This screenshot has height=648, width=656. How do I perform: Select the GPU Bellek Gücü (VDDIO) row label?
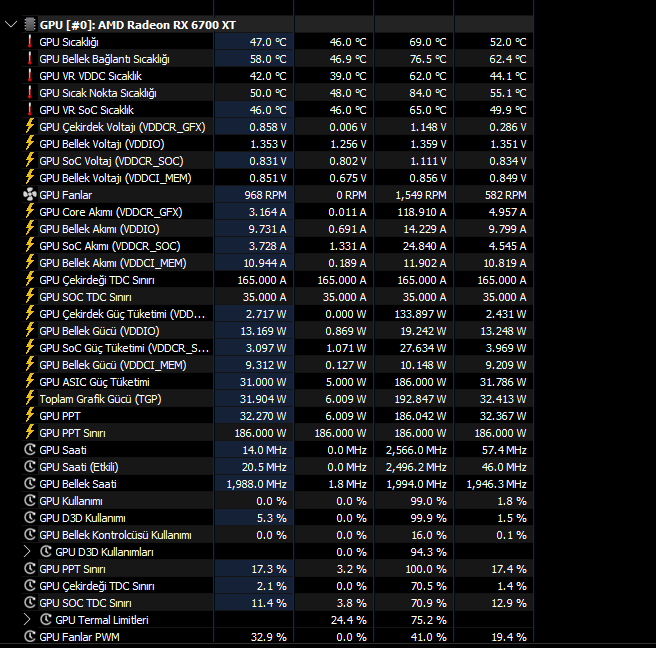[100, 331]
